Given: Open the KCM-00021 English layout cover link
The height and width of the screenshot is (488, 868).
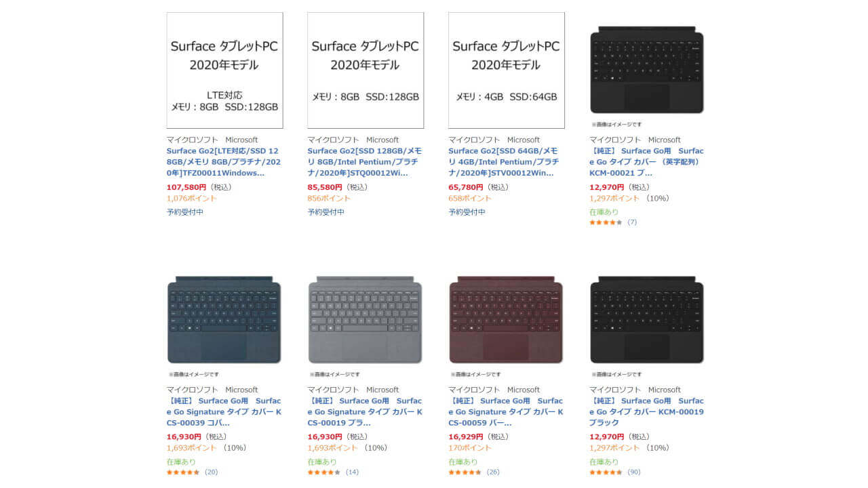Looking at the screenshot, I should 646,162.
